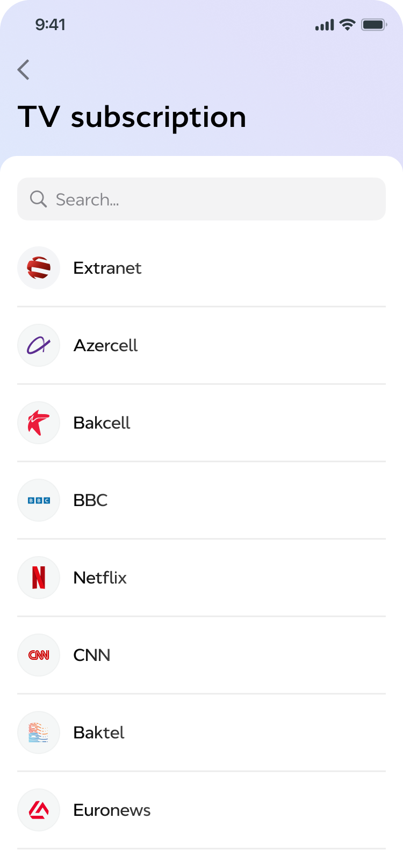This screenshot has width=403, height=868.
Task: Pick Euronews from the list
Action: (112, 810)
